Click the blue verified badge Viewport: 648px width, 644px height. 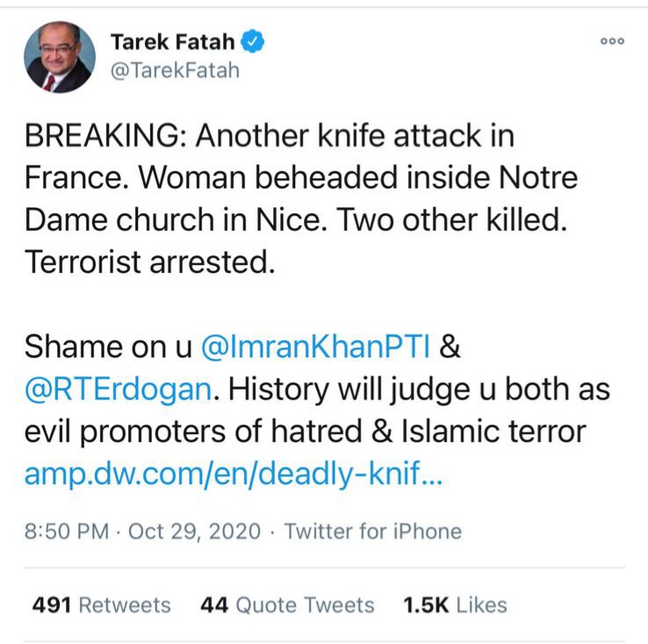click(254, 41)
